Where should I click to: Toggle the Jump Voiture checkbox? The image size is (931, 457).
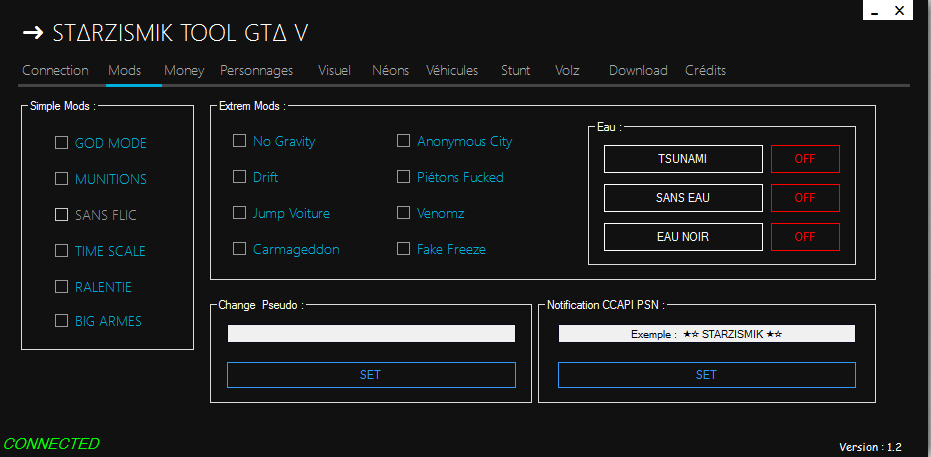[239, 212]
